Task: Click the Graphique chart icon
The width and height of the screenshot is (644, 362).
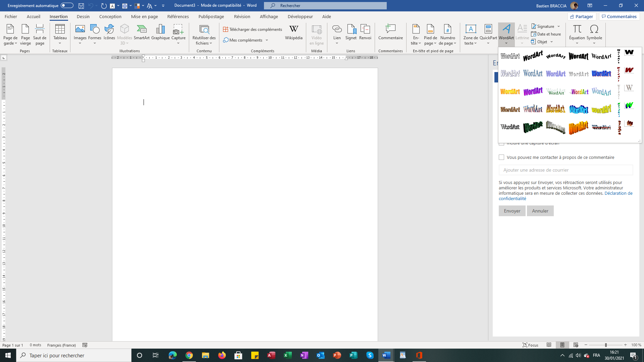Action: coord(160,33)
